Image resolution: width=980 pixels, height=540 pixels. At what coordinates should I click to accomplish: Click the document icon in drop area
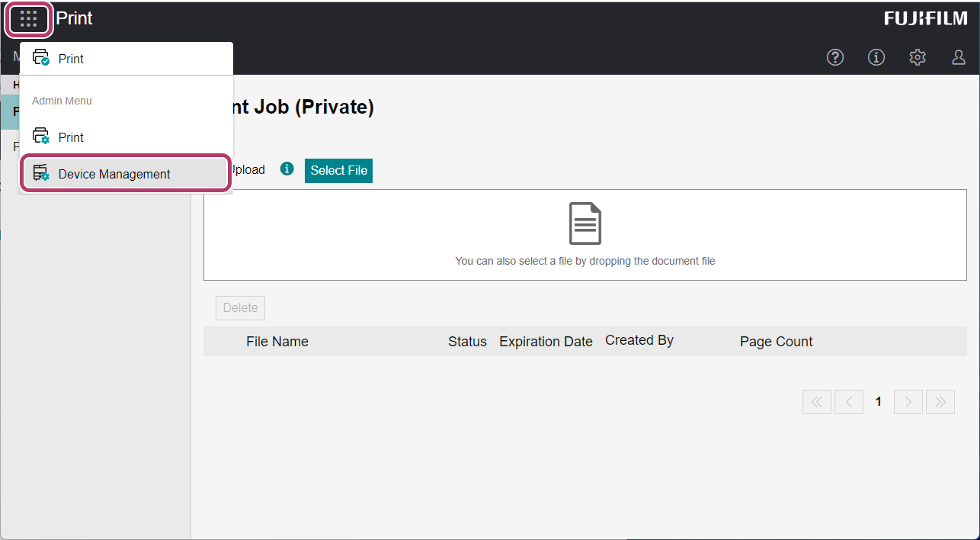(584, 224)
